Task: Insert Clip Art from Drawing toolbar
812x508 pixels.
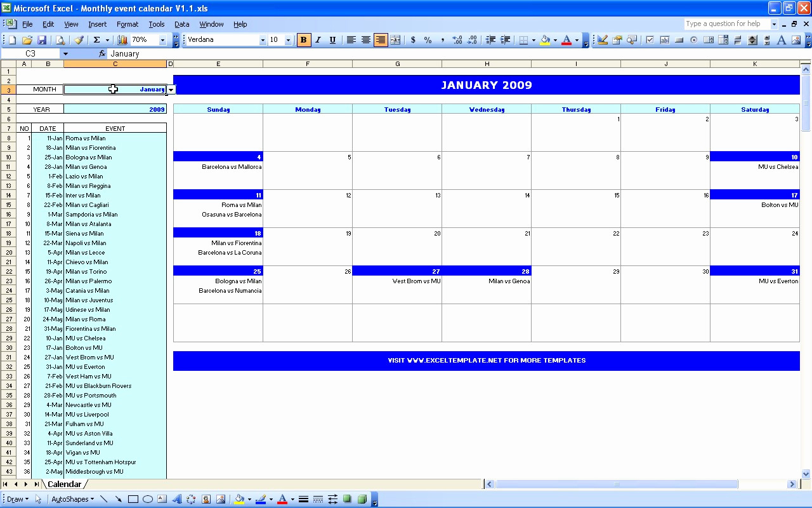Action: [x=206, y=499]
